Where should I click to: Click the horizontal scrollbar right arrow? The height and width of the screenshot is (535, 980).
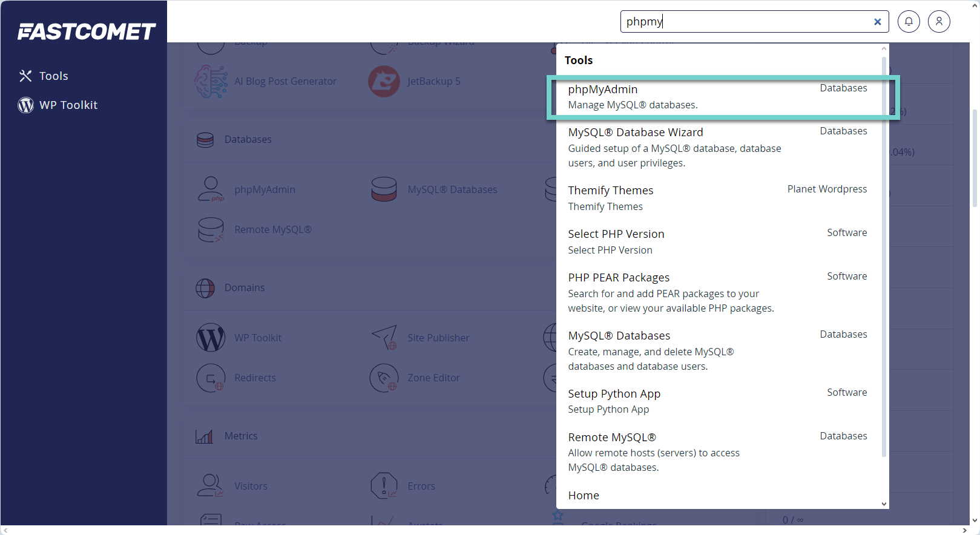coord(964,530)
